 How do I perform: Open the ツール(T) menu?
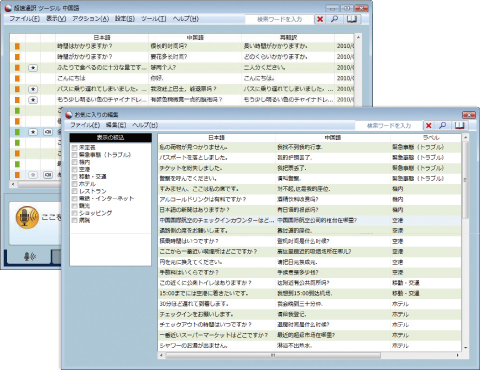(x=154, y=19)
